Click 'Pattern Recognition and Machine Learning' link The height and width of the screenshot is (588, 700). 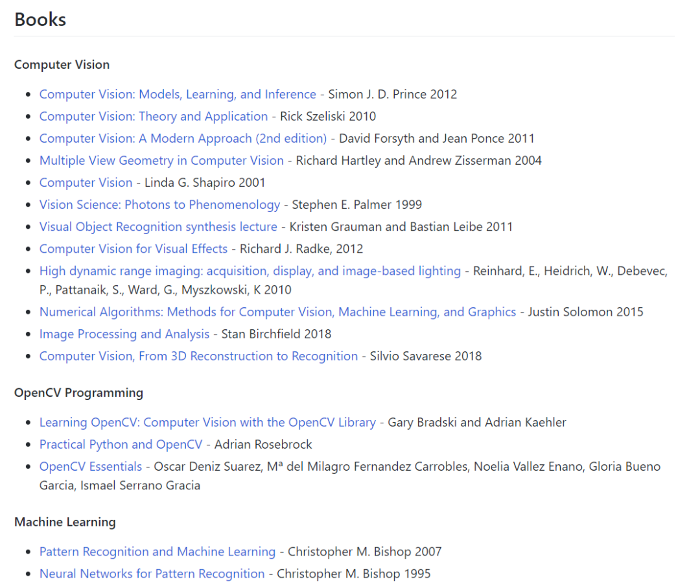coord(157,552)
